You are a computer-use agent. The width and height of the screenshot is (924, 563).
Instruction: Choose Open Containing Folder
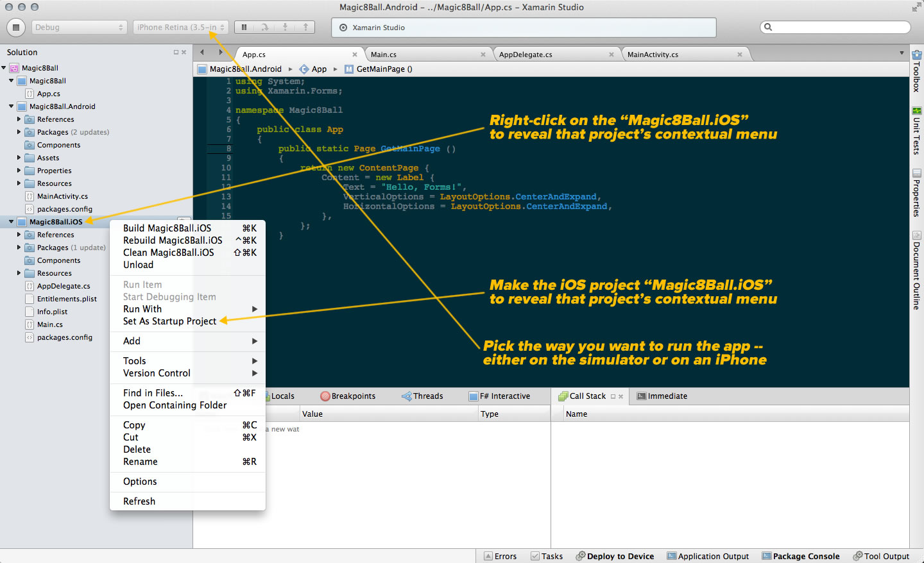pos(187,405)
